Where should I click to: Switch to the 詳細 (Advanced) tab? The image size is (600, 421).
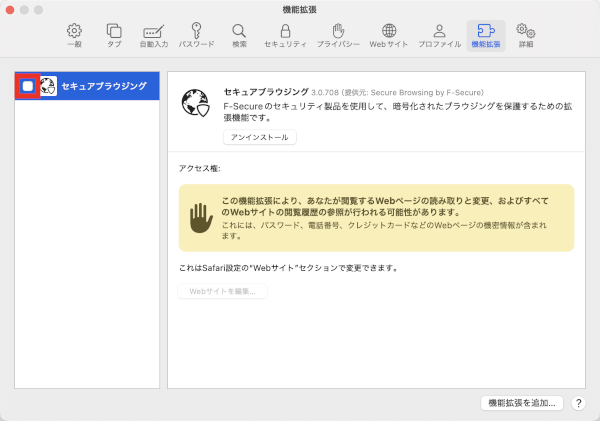click(526, 36)
